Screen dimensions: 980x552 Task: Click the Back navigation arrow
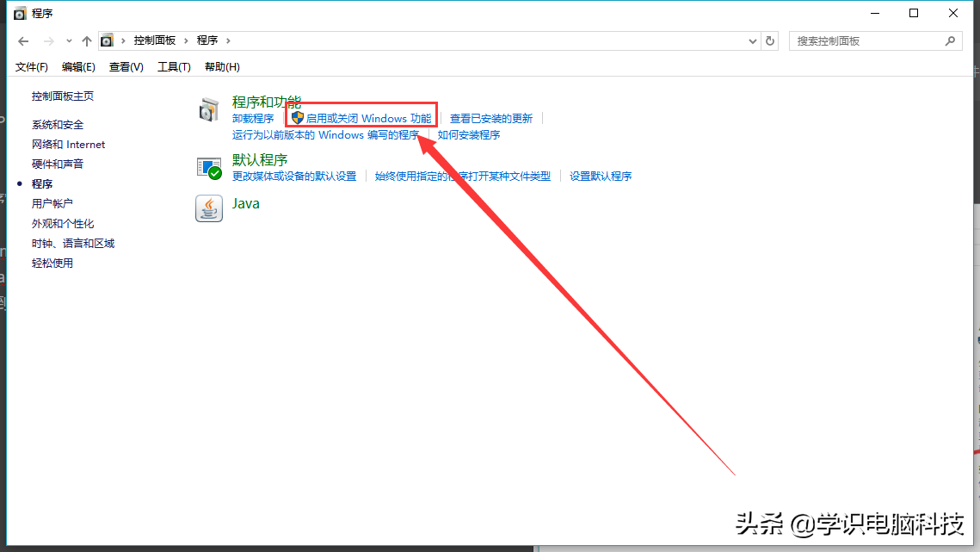(23, 40)
